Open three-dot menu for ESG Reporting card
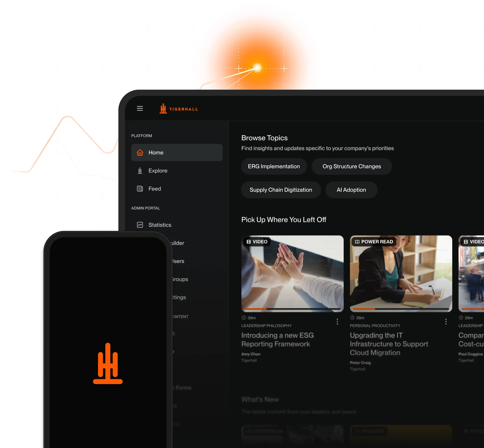 tap(337, 322)
